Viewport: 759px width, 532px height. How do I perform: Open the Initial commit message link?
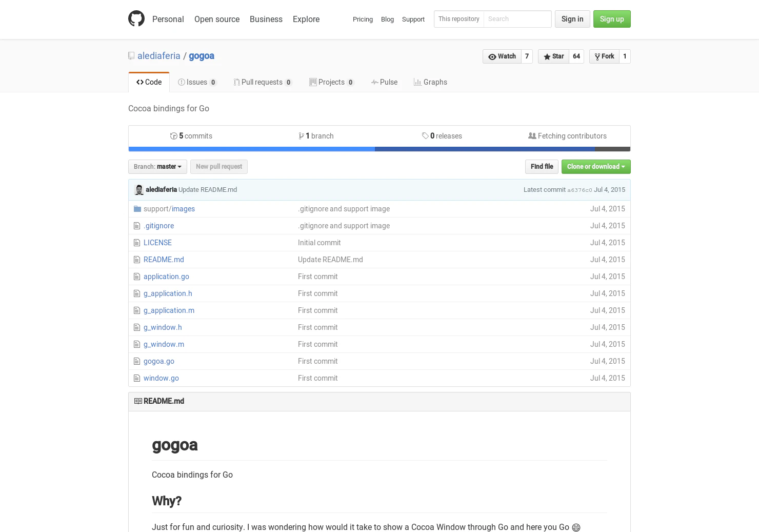[319, 243]
